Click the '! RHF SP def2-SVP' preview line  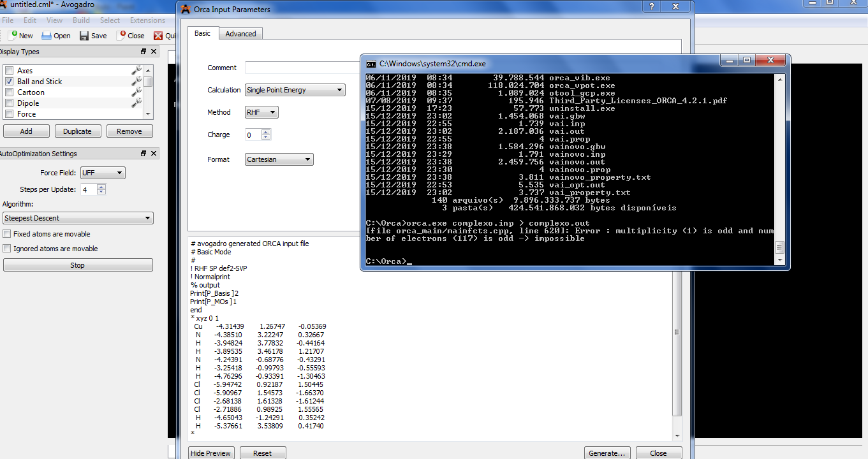coord(219,268)
